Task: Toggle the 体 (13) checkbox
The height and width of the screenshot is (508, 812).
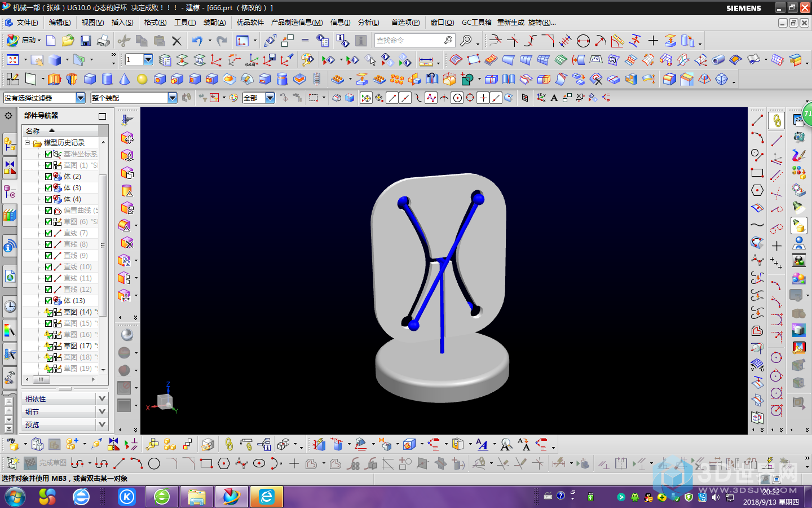Action: [48, 301]
